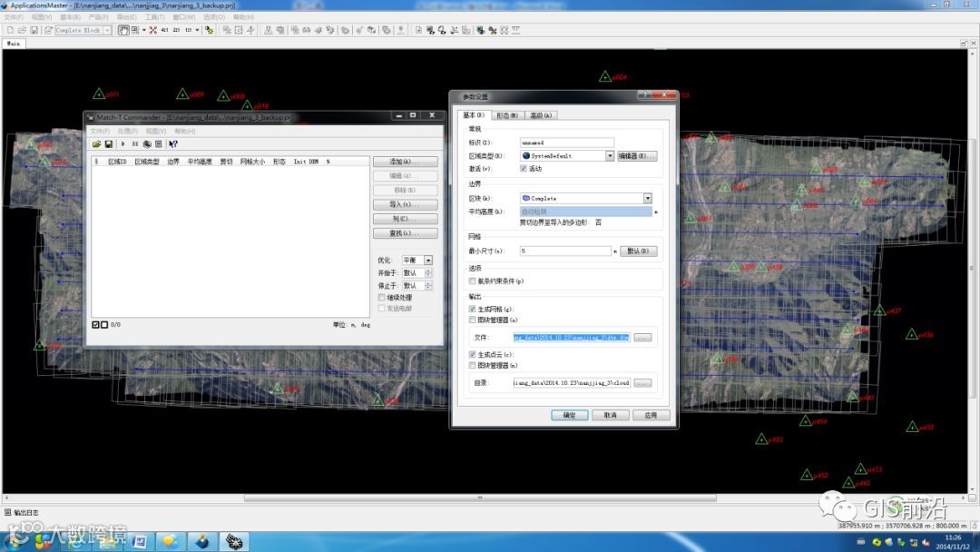
Task: Enable the 継续处理 checkbox in Match-T Commander
Action: (x=381, y=297)
